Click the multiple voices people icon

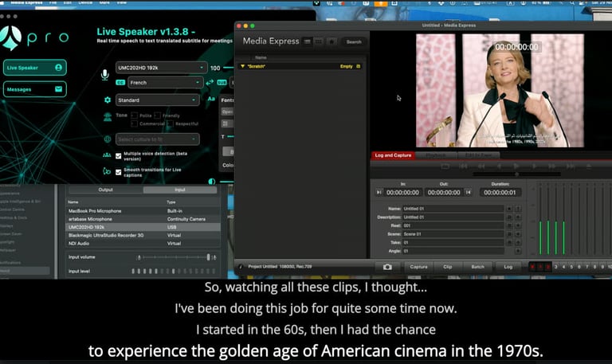click(x=107, y=155)
